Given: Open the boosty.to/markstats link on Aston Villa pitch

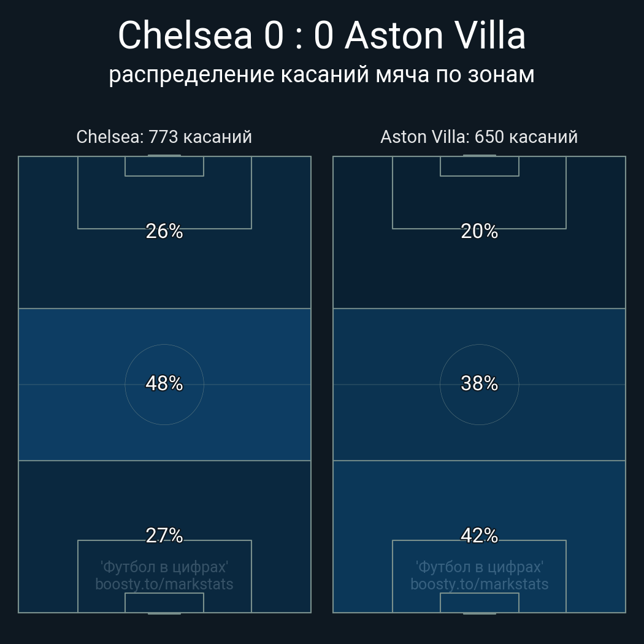Looking at the screenshot, I should pos(479,584).
